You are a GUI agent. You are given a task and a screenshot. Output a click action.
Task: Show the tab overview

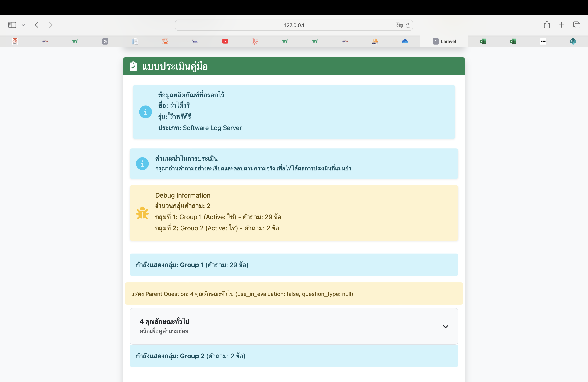[x=577, y=25]
